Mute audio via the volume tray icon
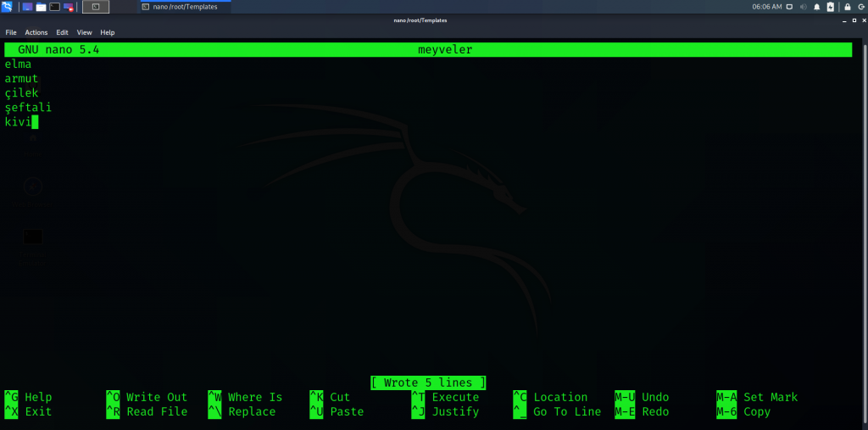 [x=803, y=7]
